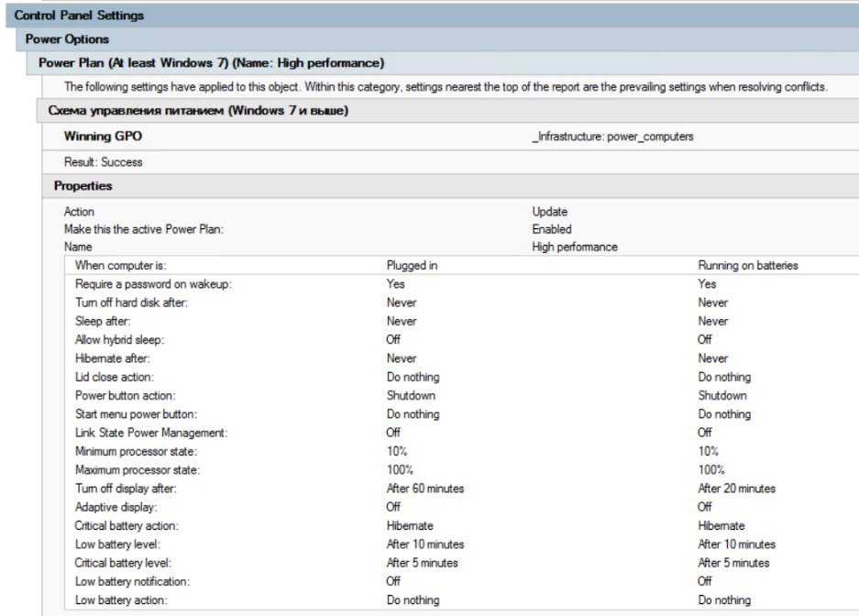The height and width of the screenshot is (616, 859).
Task: Click the Critical battery level label
Action: [123, 564]
